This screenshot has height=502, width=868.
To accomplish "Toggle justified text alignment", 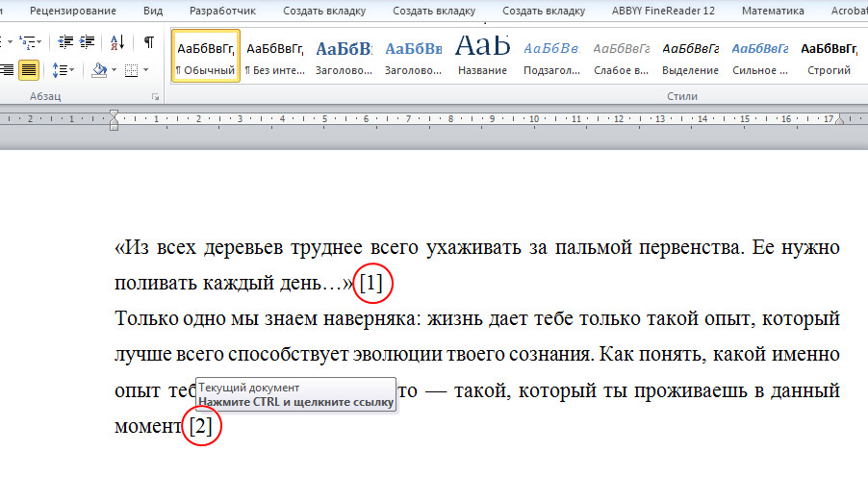I will pos(28,70).
